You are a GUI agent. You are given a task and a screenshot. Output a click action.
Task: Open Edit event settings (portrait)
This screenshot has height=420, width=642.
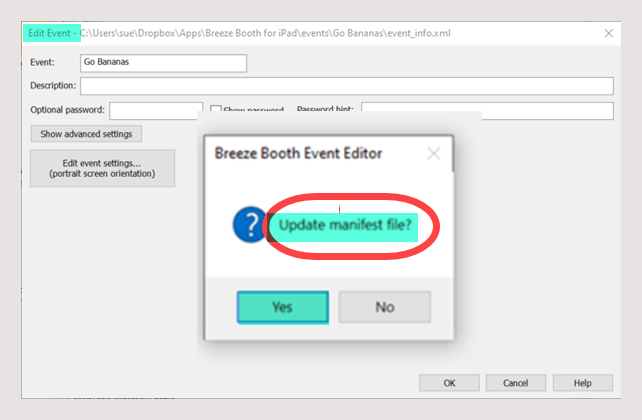point(102,168)
